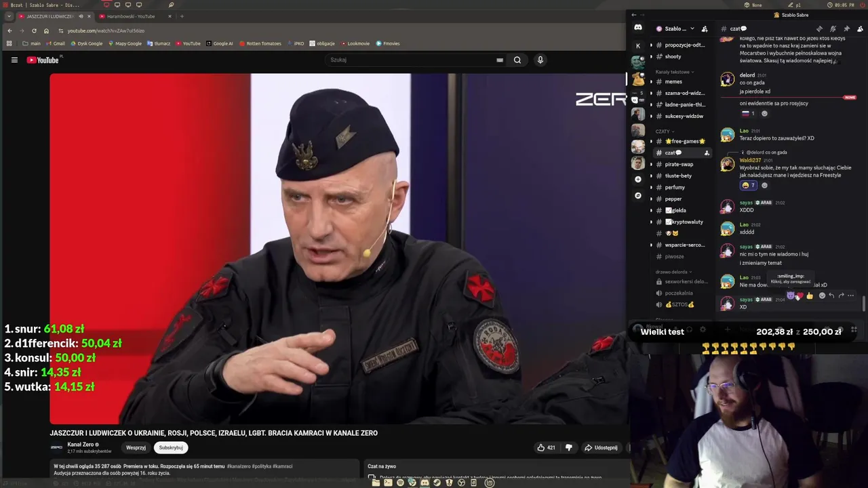
Task: Open the browser apps grid icon
Action: [x=9, y=43]
